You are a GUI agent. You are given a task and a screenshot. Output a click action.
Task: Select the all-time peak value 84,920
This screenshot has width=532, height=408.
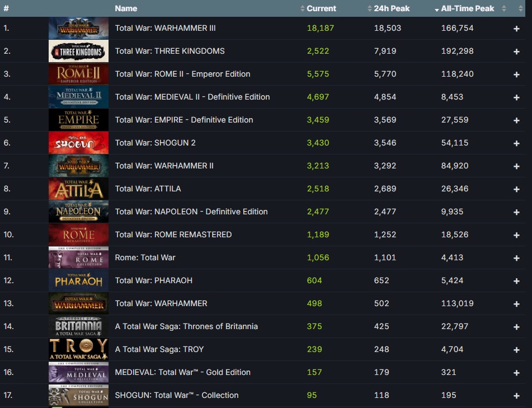[455, 166]
